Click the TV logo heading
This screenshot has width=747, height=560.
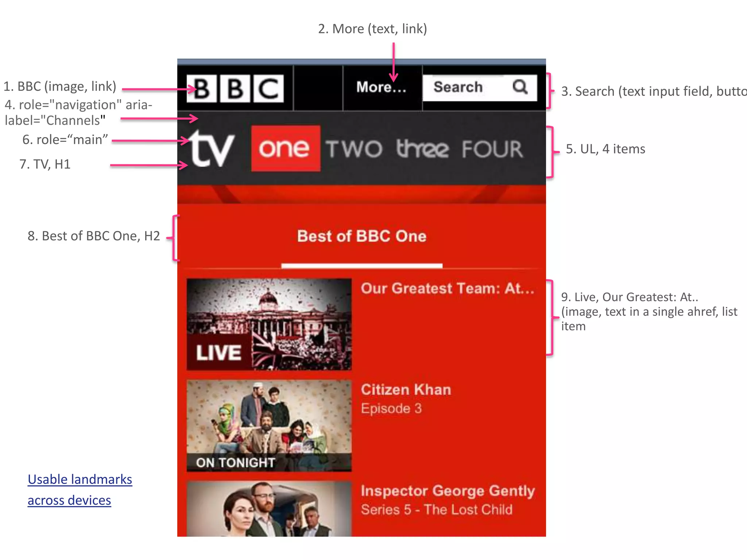(x=212, y=148)
